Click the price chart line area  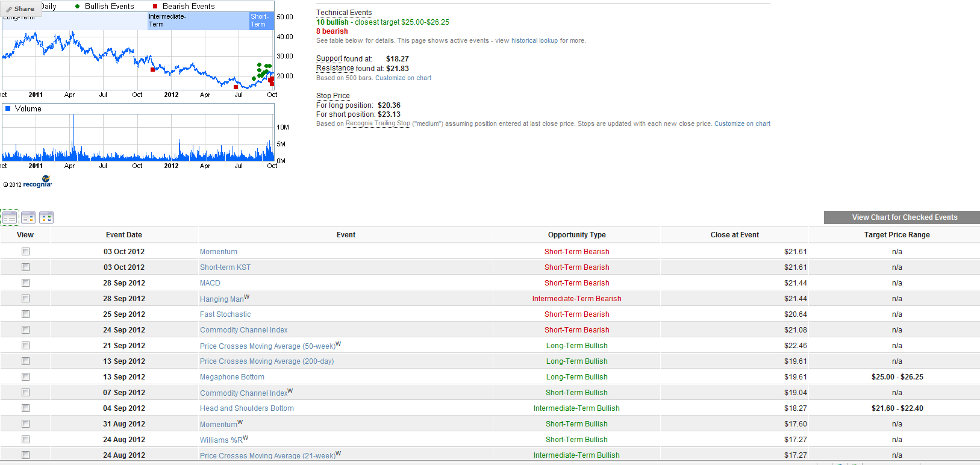click(x=138, y=60)
